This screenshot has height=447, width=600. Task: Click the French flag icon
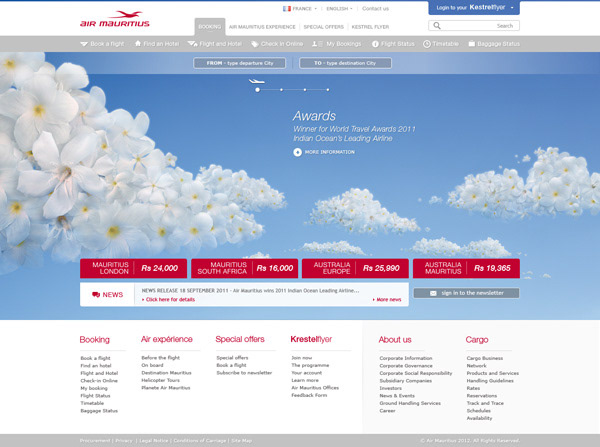point(287,8)
